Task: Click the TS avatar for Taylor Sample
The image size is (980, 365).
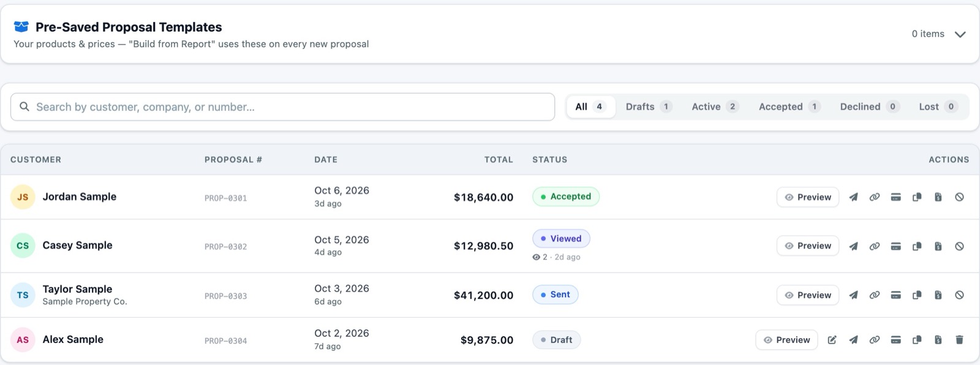Action: tap(23, 295)
